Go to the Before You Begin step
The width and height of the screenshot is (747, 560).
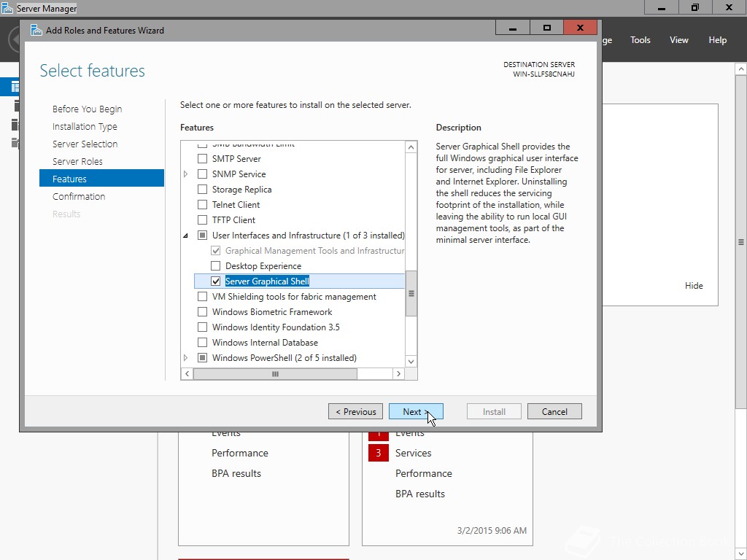(88, 109)
